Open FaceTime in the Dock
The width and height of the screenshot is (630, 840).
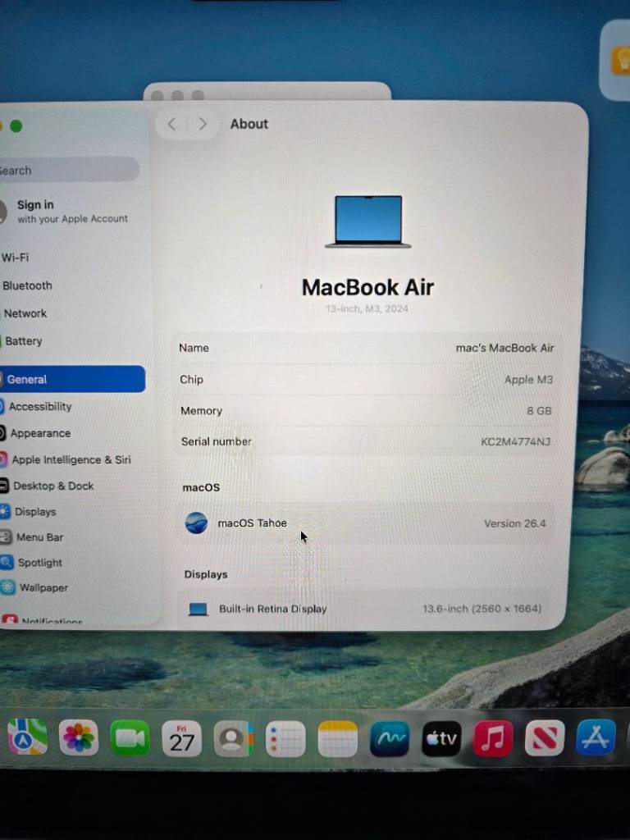pos(130,738)
